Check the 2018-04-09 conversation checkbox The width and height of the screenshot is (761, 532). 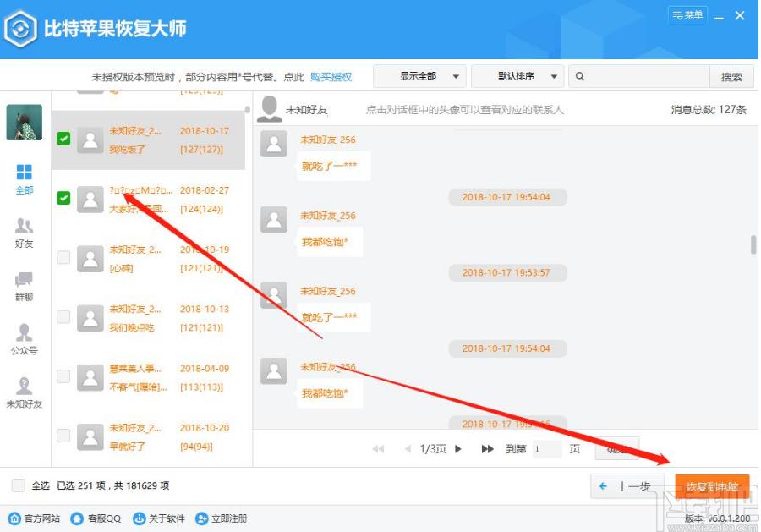coord(63,376)
